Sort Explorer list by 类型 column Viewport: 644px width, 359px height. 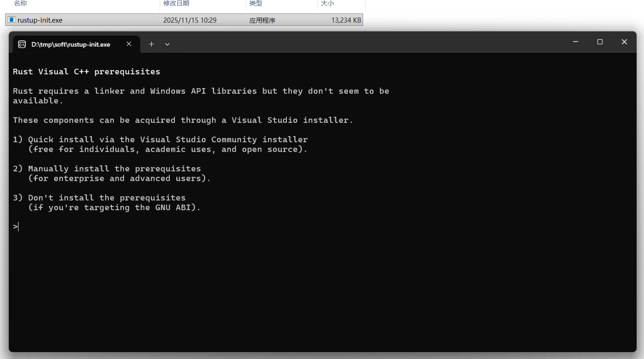tap(256, 4)
